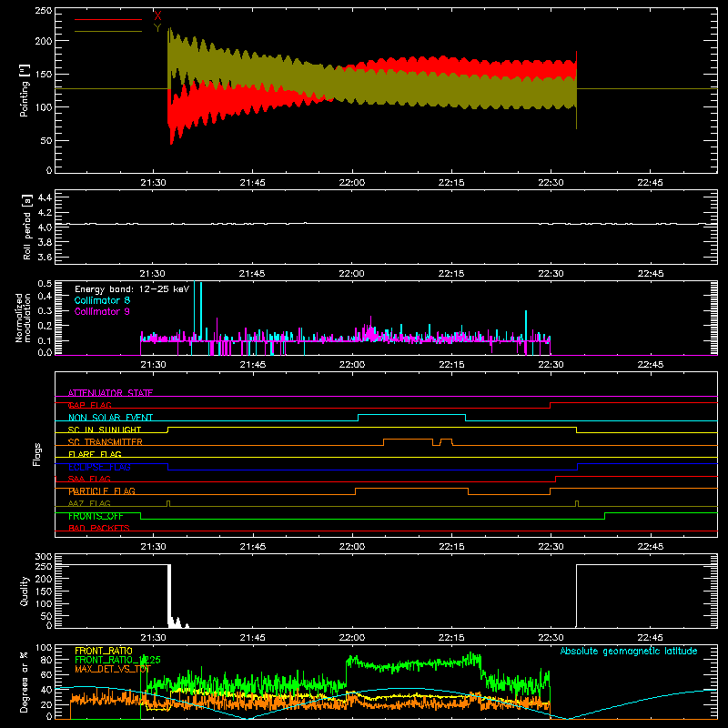Viewport: 728px width, 728px height.
Task: Click the 4.0 tick on Roll period axis
Action: pyautogui.click(x=45, y=227)
